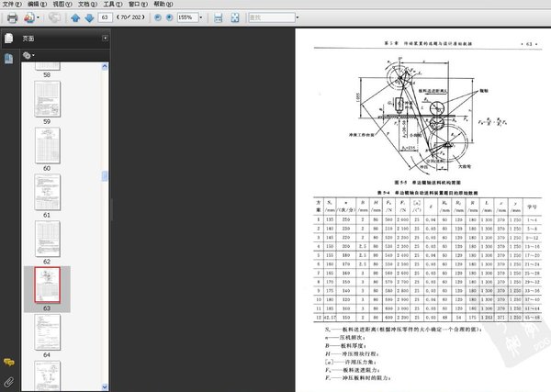Go to previous page with up arrow
This screenshot has height=392, width=551.
73,17
